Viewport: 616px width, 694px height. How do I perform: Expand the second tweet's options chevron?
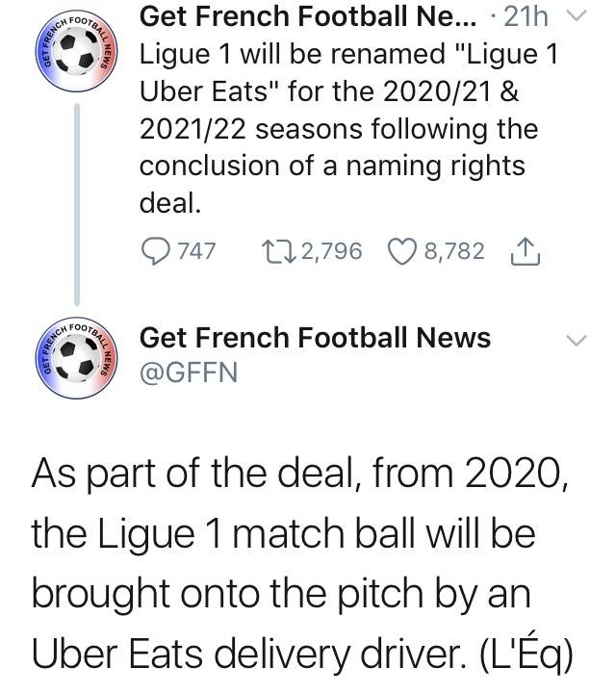coord(577,340)
